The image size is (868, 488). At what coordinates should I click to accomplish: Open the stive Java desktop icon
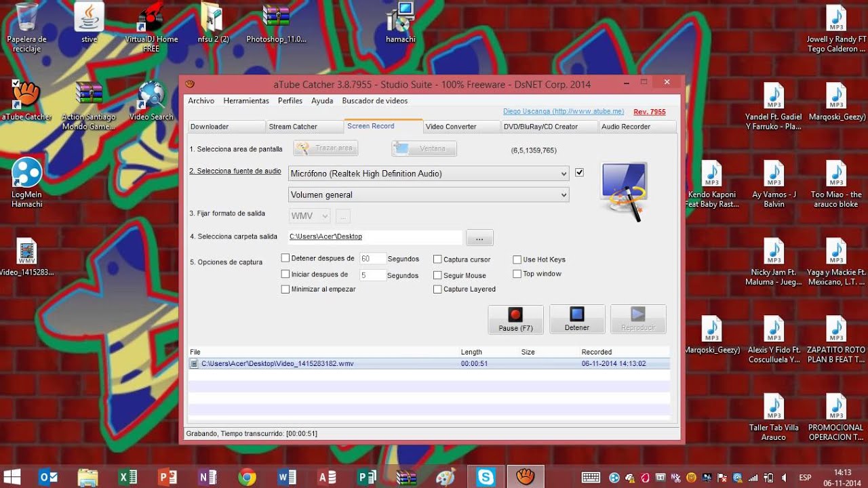coord(89,23)
